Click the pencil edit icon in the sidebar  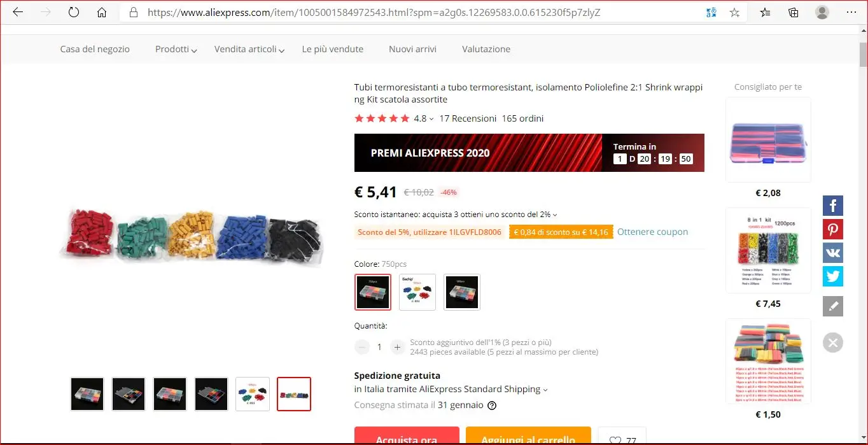(x=832, y=306)
